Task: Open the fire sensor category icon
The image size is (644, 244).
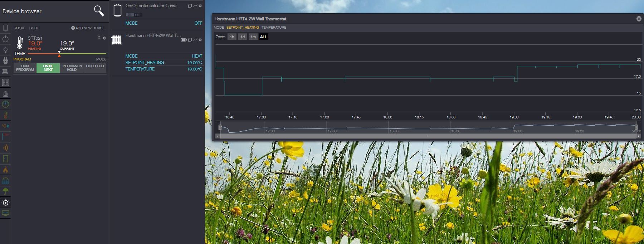Action: (x=5, y=170)
